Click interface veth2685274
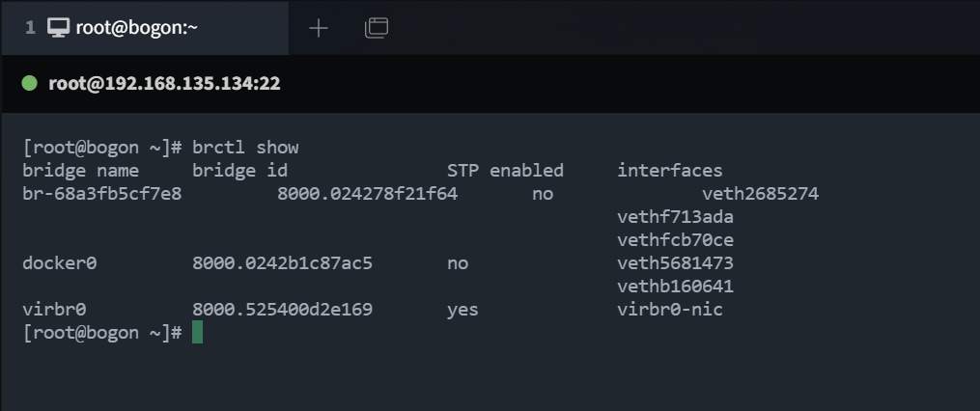 click(x=760, y=194)
